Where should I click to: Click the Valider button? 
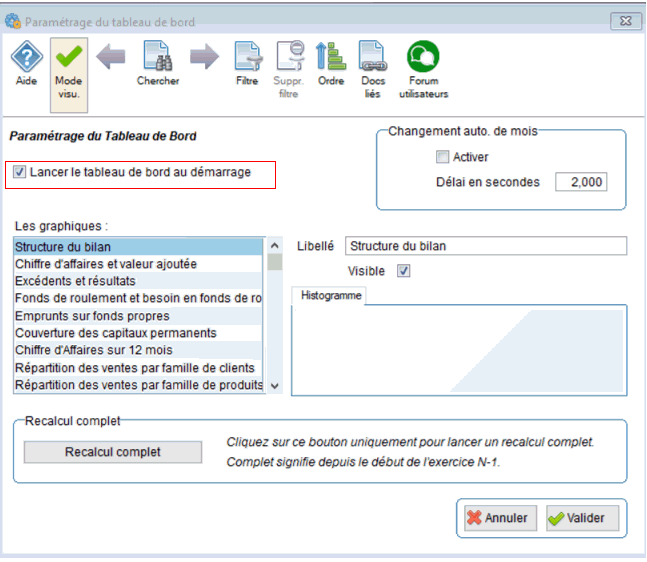click(583, 519)
